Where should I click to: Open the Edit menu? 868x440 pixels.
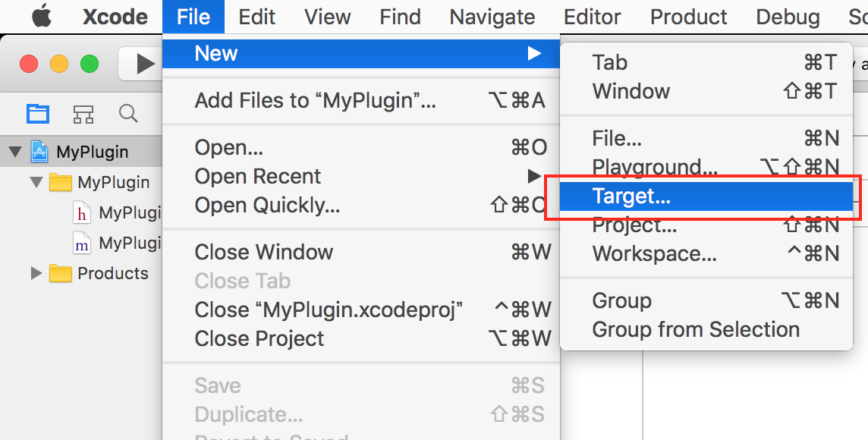point(257,17)
